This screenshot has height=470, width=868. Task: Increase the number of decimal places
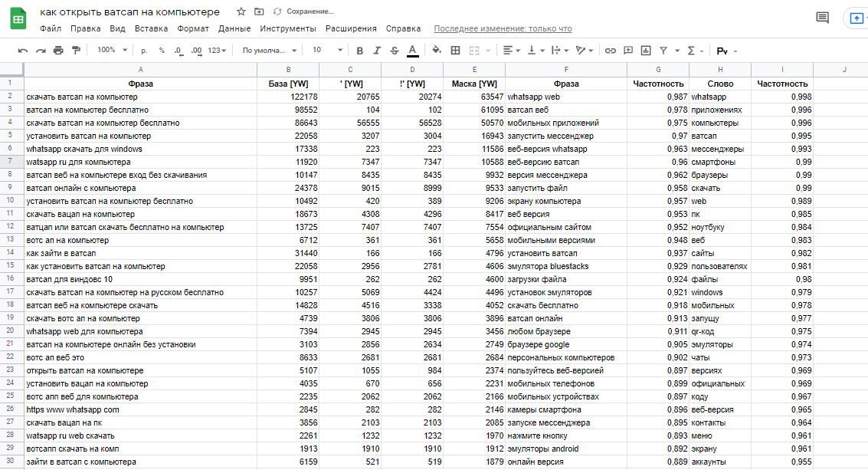[196, 51]
